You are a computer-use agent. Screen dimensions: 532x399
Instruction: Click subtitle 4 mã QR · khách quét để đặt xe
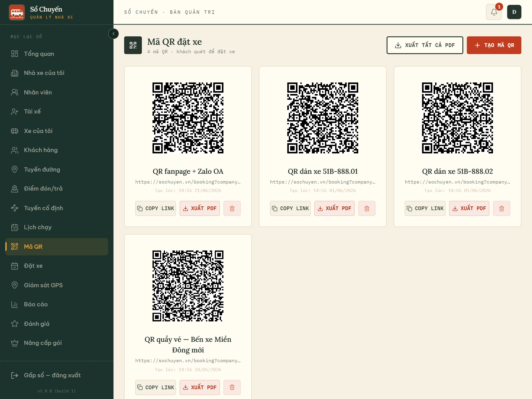(x=191, y=52)
